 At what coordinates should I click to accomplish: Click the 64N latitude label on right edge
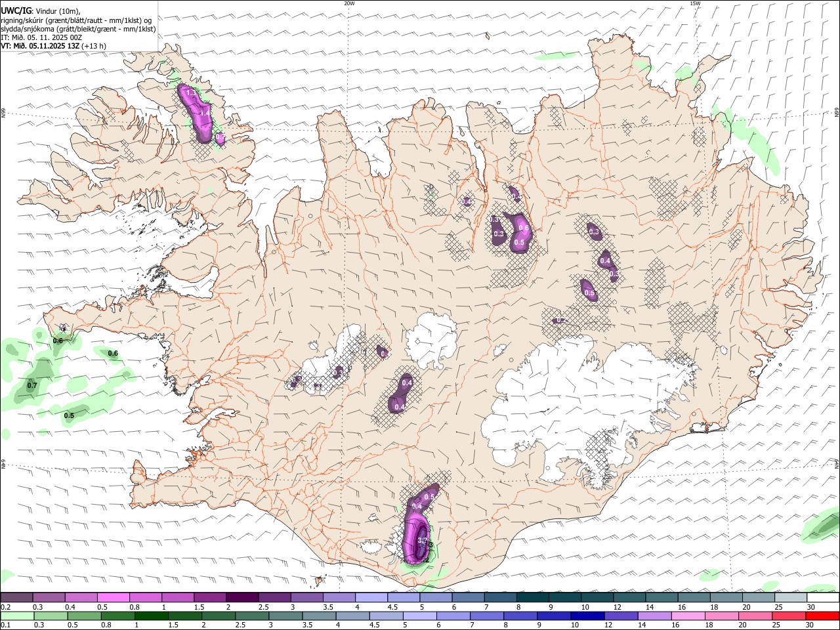(837, 463)
